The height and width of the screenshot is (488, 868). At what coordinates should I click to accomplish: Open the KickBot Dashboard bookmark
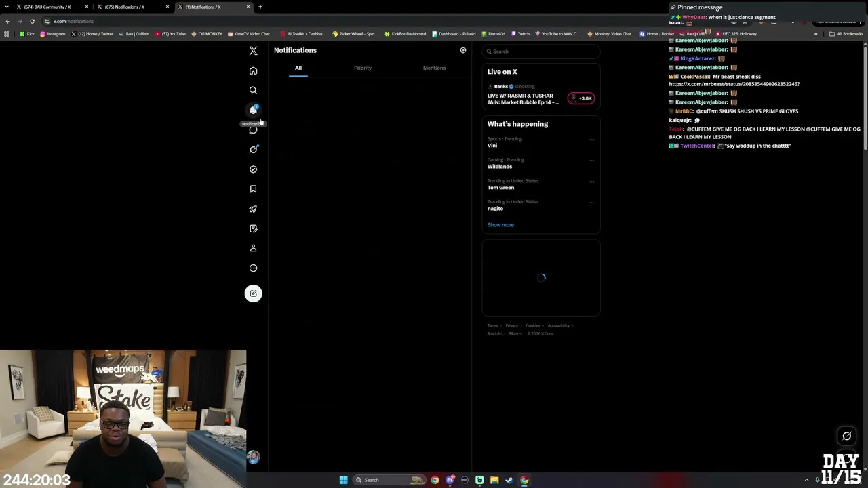tap(406, 34)
